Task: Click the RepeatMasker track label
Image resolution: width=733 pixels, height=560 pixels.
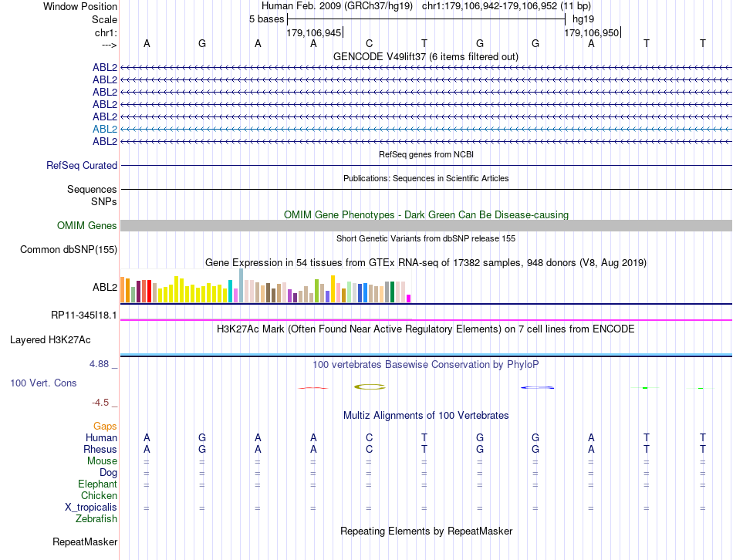Action: [x=85, y=542]
